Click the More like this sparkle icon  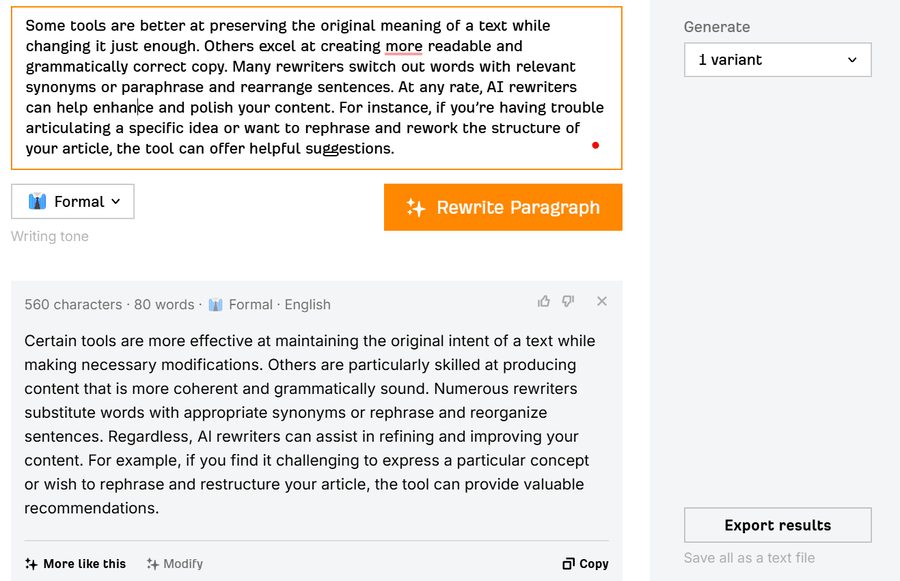[31, 564]
